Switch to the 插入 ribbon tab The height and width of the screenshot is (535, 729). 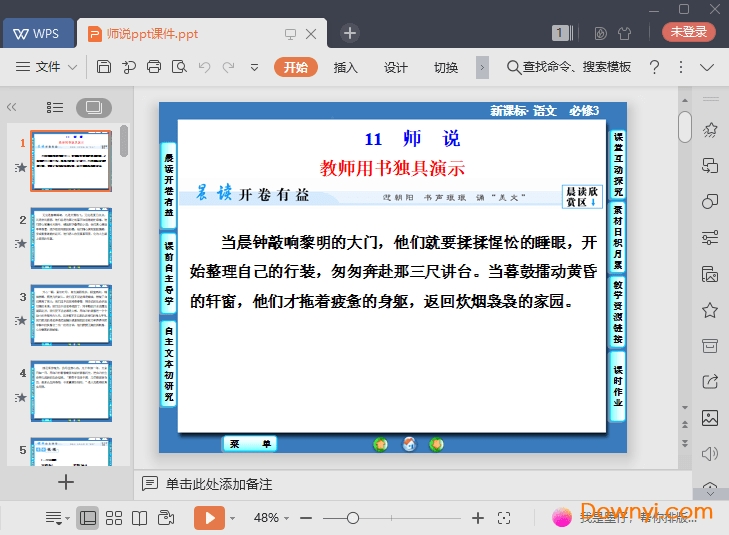(345, 67)
